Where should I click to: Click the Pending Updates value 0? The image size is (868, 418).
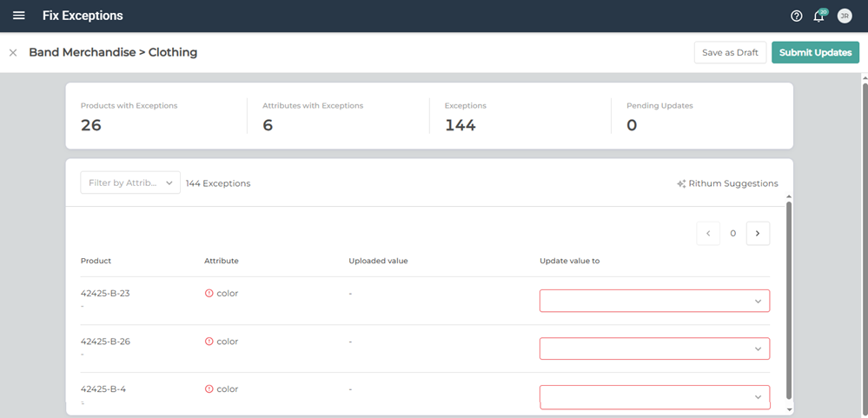[x=632, y=126]
